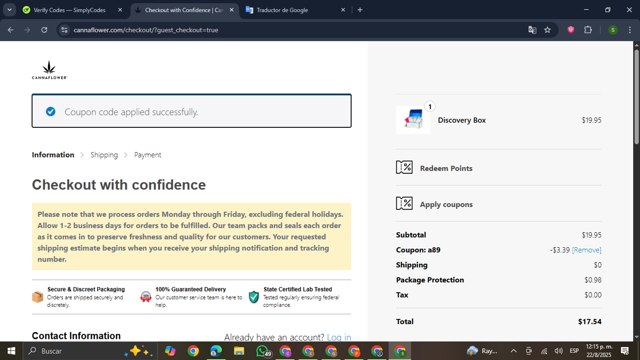Open the pink shield extension icon
Image resolution: width=640 pixels, height=360 pixels.
[x=571, y=30]
